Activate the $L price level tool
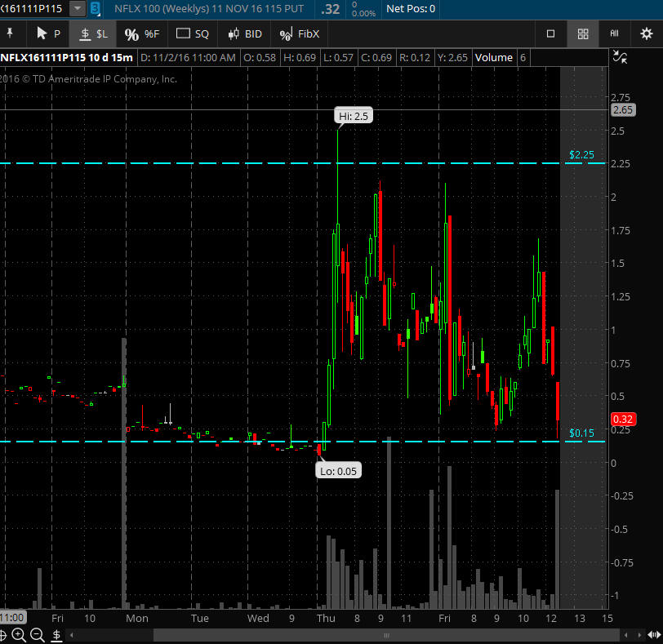Image resolution: width=663 pixels, height=644 pixels. pyautogui.click(x=93, y=33)
